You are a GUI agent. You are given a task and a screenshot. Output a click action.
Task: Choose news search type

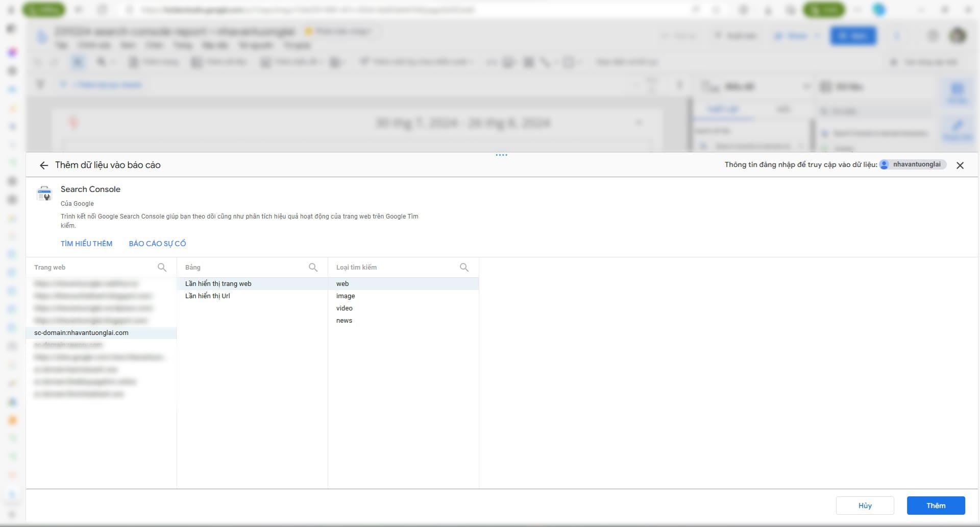point(403,320)
